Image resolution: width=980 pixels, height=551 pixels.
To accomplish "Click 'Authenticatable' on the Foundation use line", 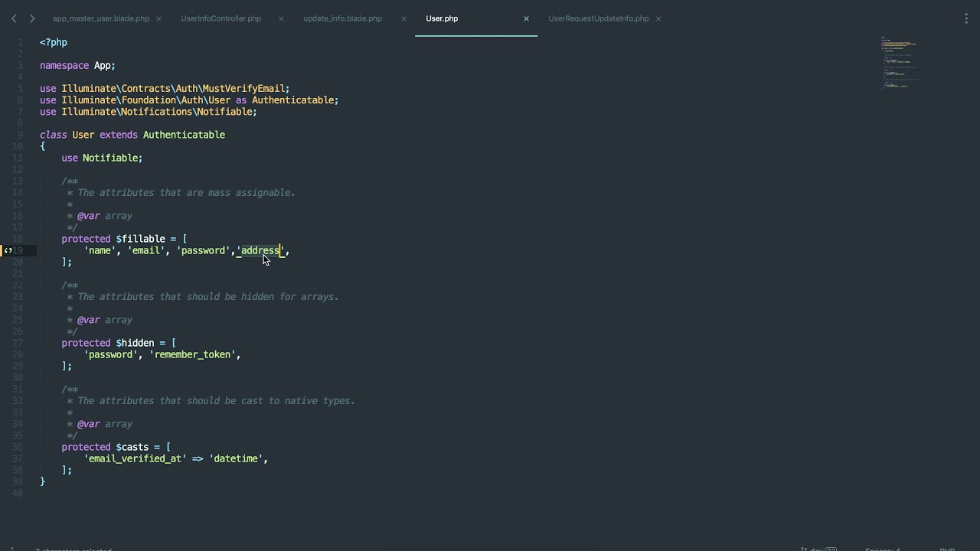I will coord(292,100).
